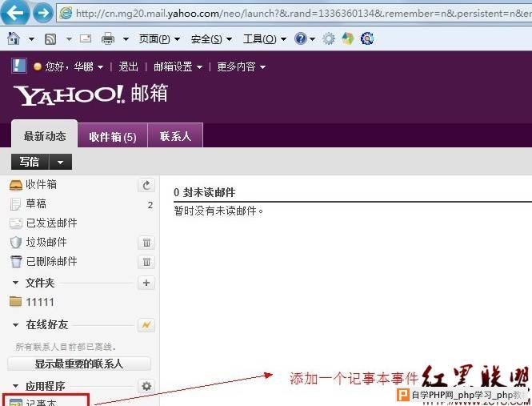Open the 您好，华鹏 account dropdown
The width and height of the screenshot is (532, 406).
pyautogui.click(x=74, y=66)
